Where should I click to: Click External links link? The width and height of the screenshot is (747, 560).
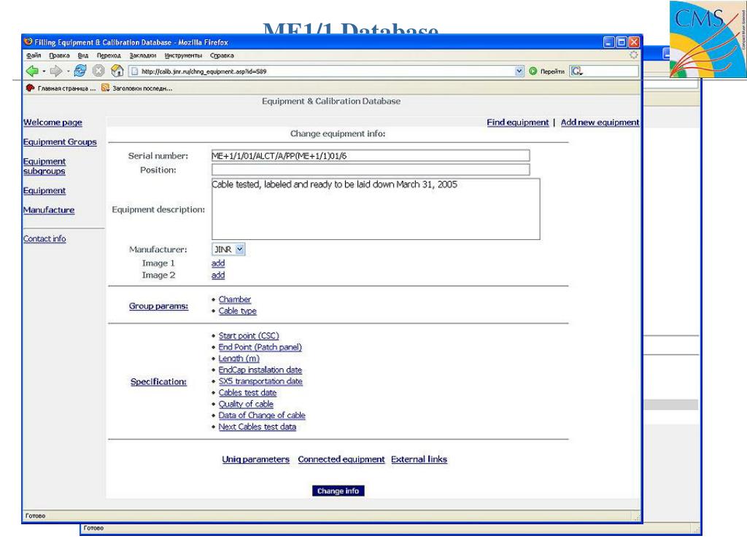pyautogui.click(x=419, y=459)
